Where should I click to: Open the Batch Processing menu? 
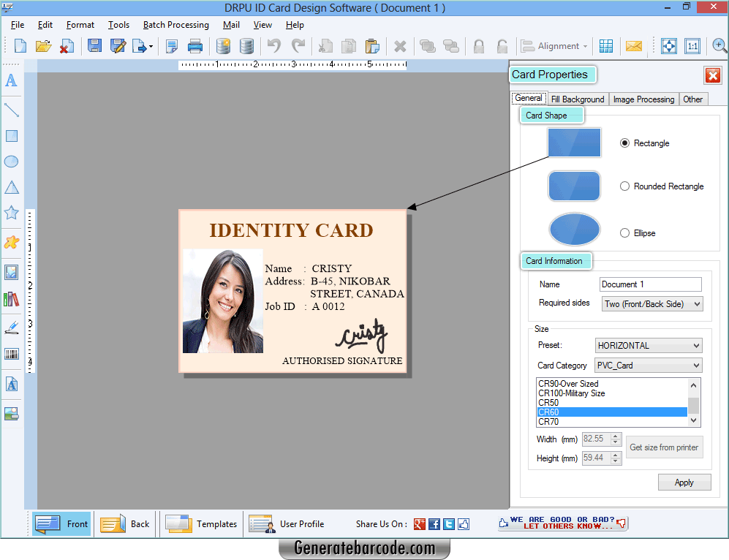coord(175,24)
